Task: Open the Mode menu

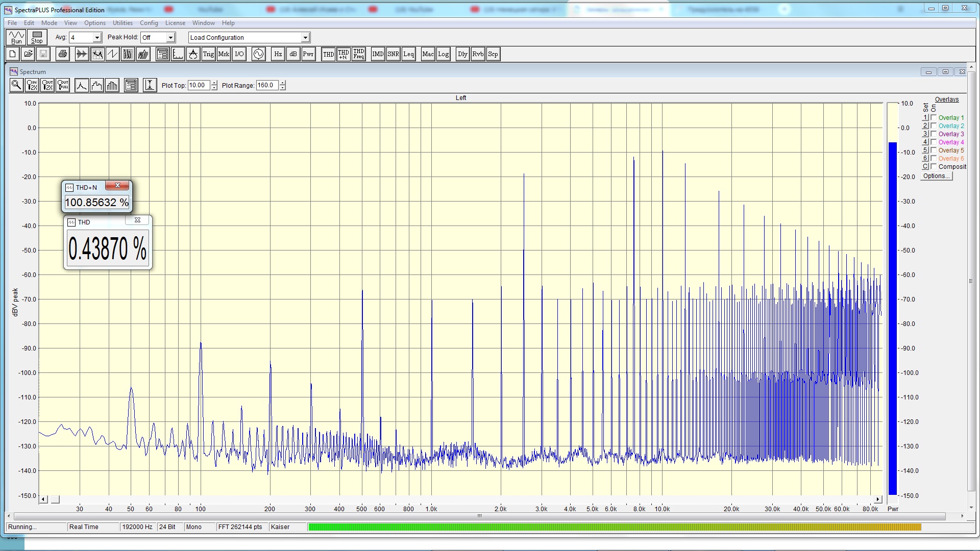Action: 49,23
